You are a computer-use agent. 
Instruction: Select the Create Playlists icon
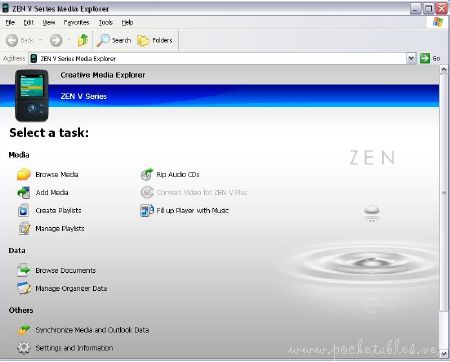pos(24,211)
